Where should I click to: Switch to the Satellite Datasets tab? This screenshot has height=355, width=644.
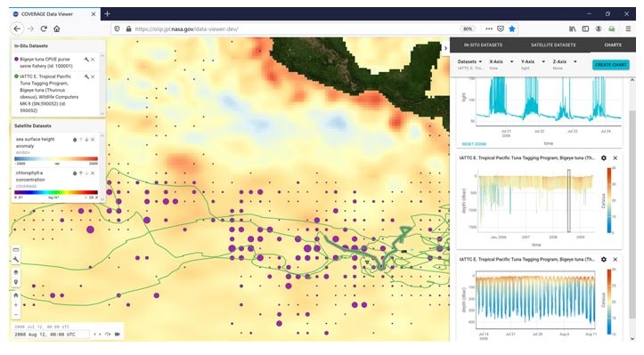coord(553,44)
